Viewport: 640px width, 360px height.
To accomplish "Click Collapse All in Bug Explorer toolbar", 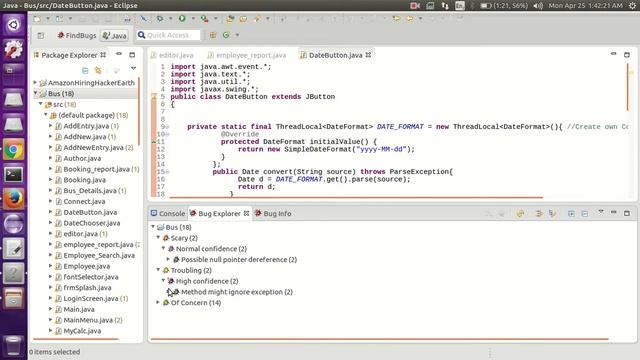I will [585, 213].
